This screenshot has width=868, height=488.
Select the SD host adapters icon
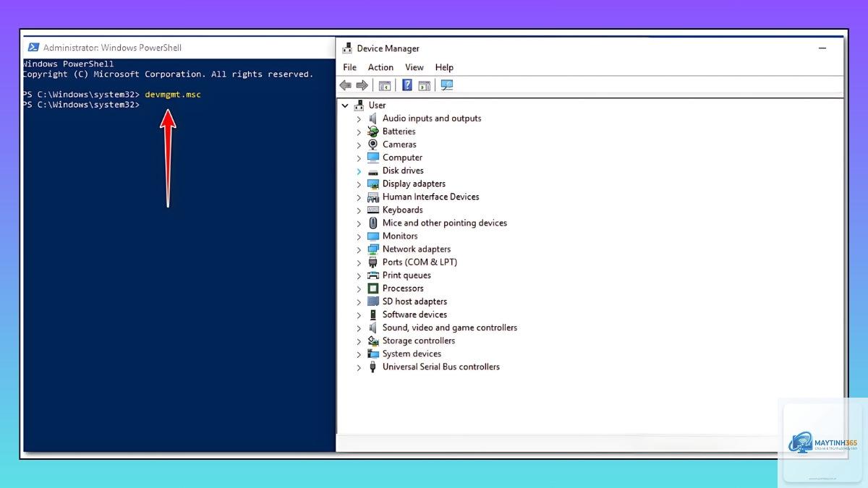point(373,301)
